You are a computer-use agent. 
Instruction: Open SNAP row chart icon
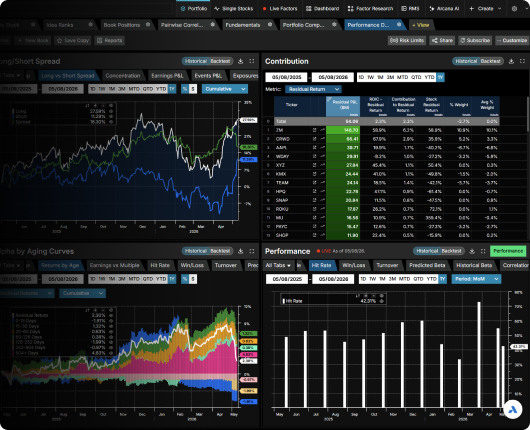click(322, 200)
